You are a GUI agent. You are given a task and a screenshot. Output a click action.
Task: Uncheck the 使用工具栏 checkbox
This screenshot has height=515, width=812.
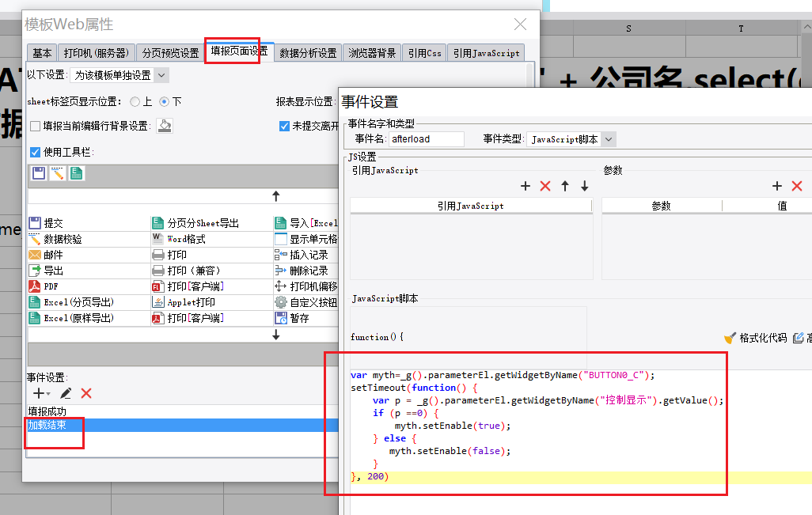point(35,152)
